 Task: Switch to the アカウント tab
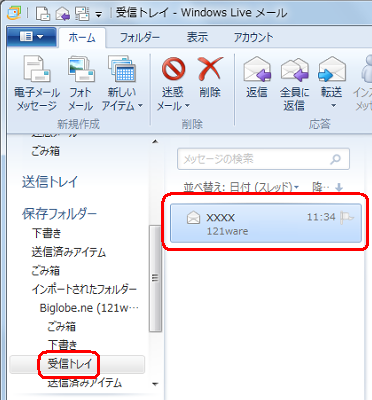click(x=253, y=37)
